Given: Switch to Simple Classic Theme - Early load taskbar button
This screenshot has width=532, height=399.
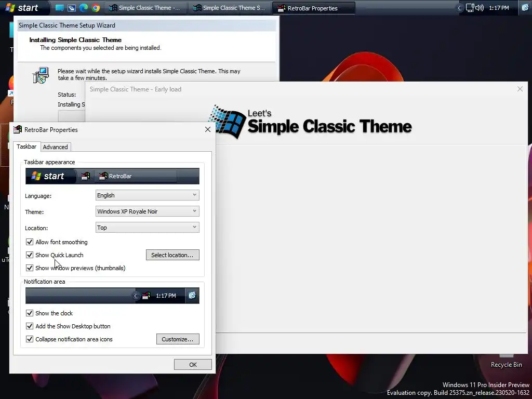Looking at the screenshot, I should [x=145, y=8].
